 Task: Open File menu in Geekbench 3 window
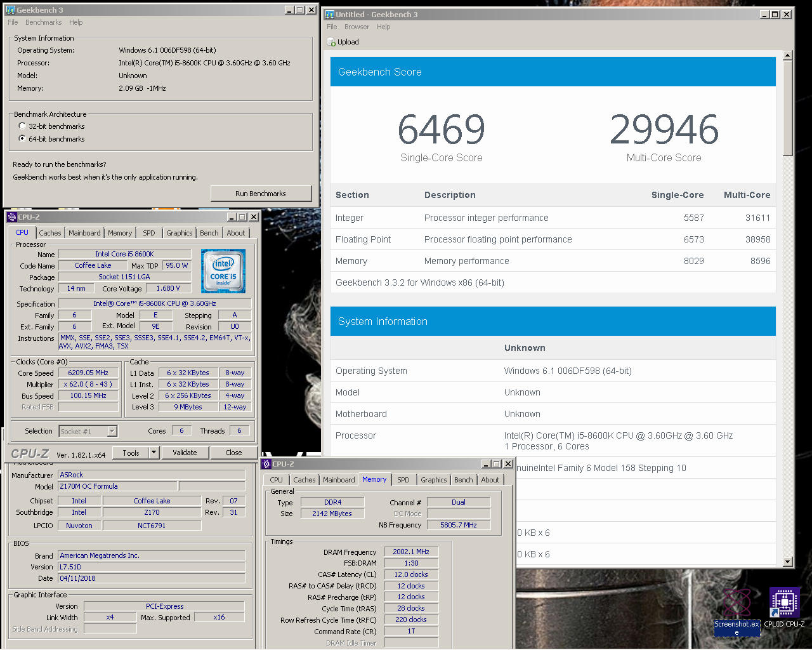(x=13, y=22)
